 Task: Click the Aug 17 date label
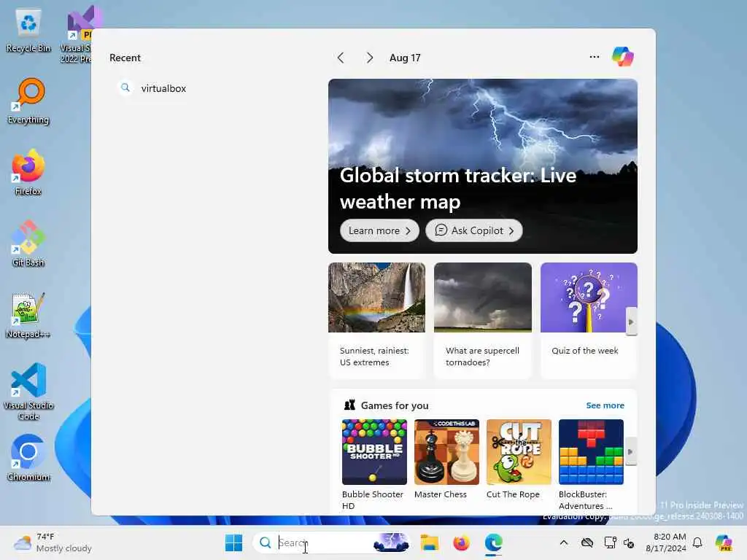(x=405, y=58)
